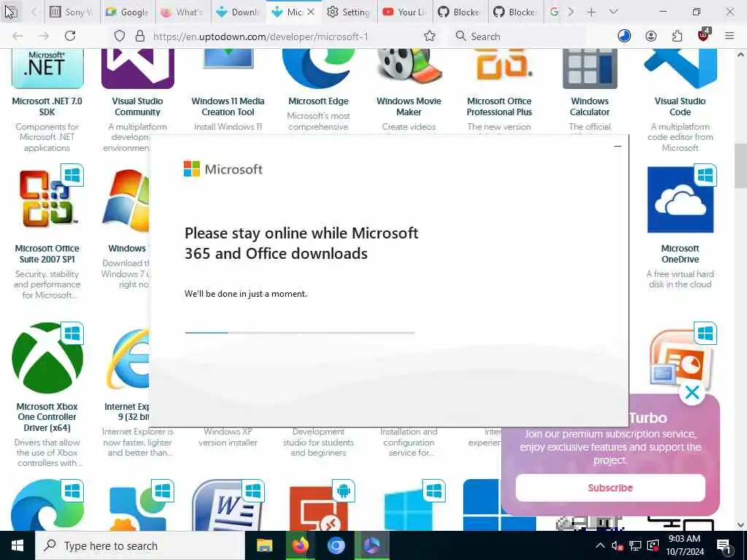747x560 pixels.
Task: Switch to the What's tab
Action: [x=183, y=12]
